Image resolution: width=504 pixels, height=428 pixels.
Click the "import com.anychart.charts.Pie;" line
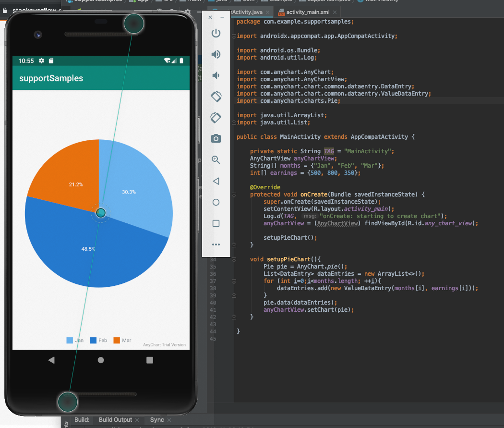click(x=288, y=101)
